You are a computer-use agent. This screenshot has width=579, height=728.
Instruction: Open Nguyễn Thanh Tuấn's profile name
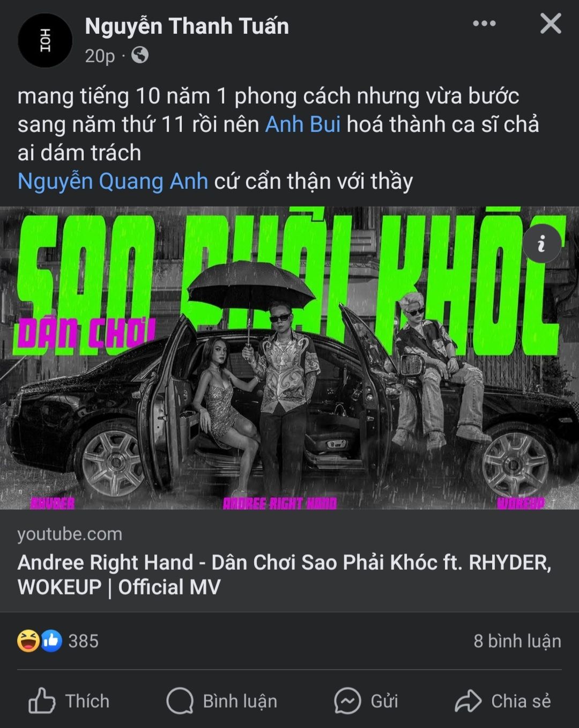tap(187, 26)
